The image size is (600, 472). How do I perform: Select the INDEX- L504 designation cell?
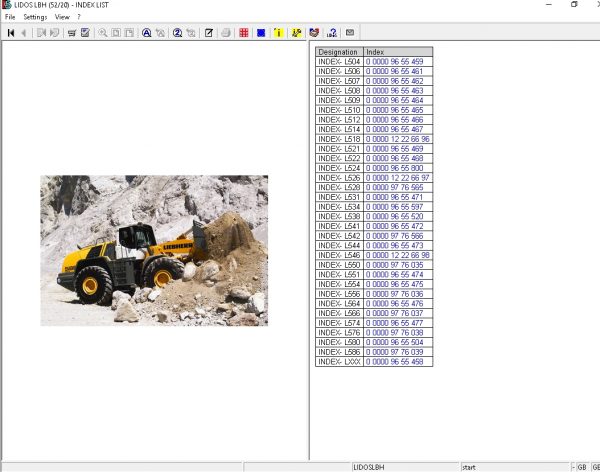(x=339, y=62)
